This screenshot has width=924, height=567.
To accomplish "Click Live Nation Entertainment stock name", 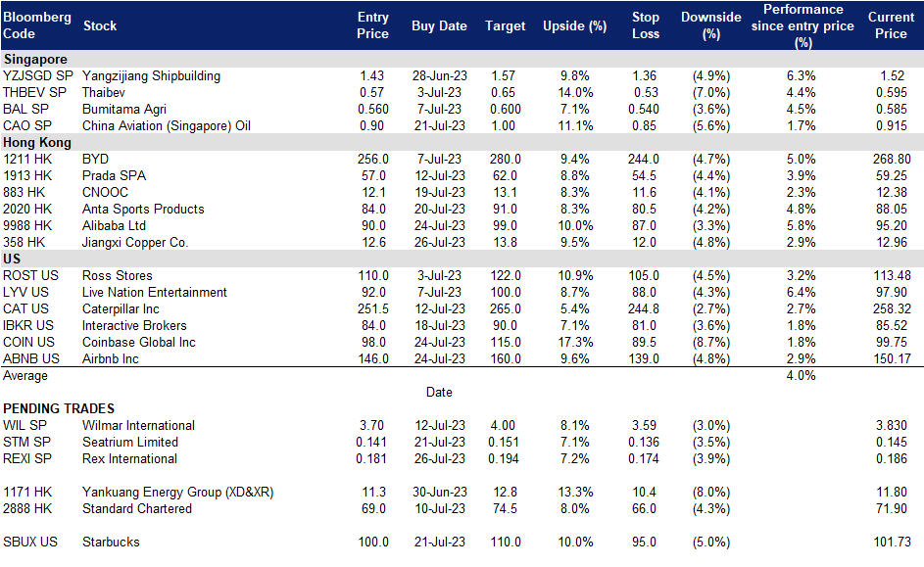I will (x=155, y=292).
